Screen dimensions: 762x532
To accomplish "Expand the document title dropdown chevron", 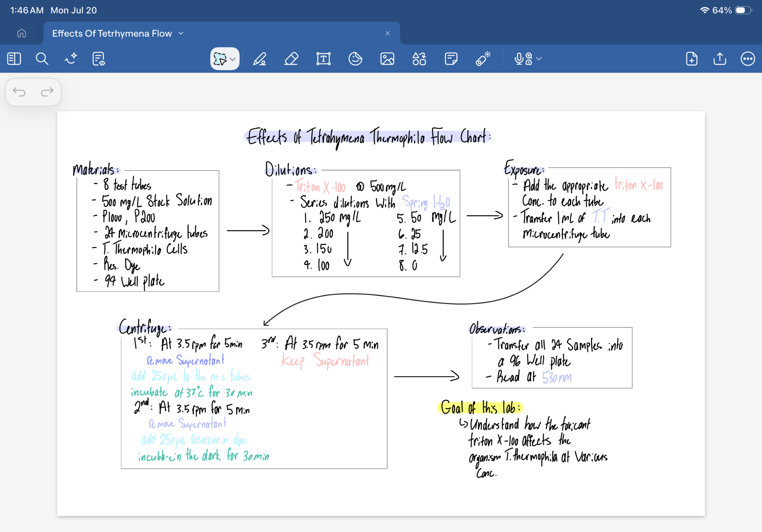I will tap(181, 33).
